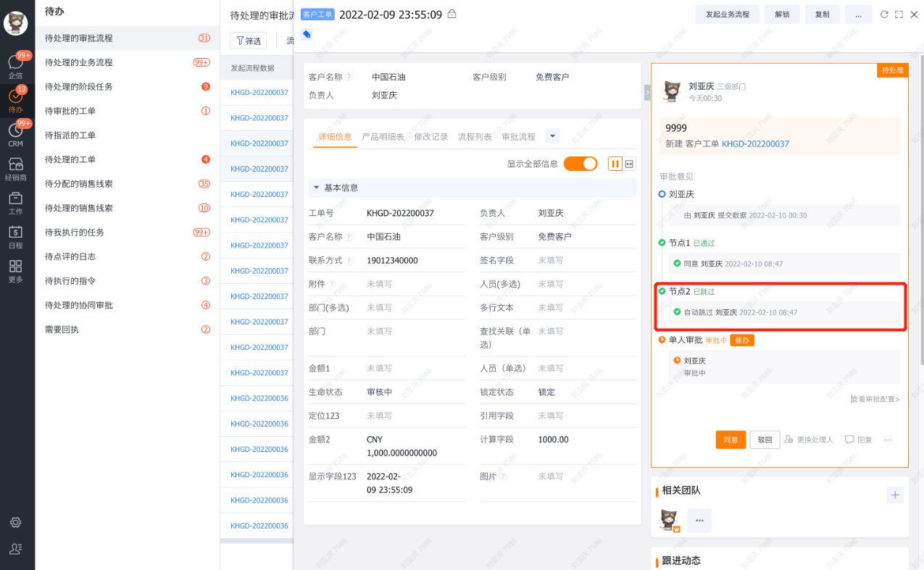Open 待处理的阶段任务 in left menu

pos(128,87)
